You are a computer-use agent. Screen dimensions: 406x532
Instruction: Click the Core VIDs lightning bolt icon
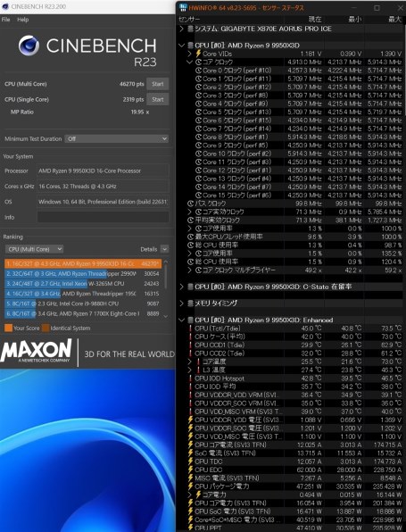(x=198, y=54)
